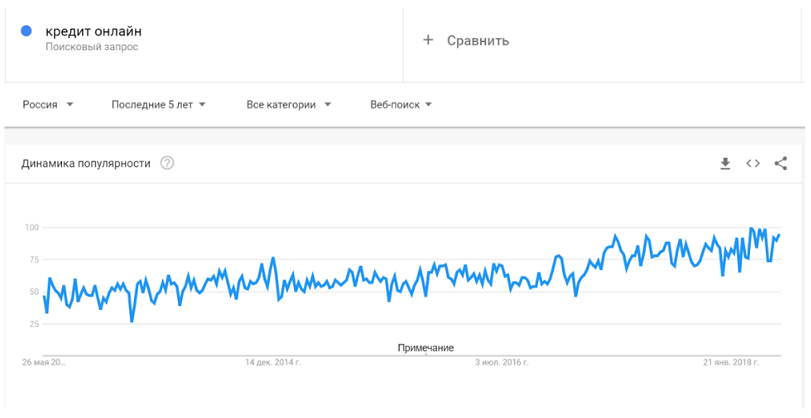Image resolution: width=811 pixels, height=418 pixels.
Task: Edit the кредит онлайн search term
Action: click(94, 31)
